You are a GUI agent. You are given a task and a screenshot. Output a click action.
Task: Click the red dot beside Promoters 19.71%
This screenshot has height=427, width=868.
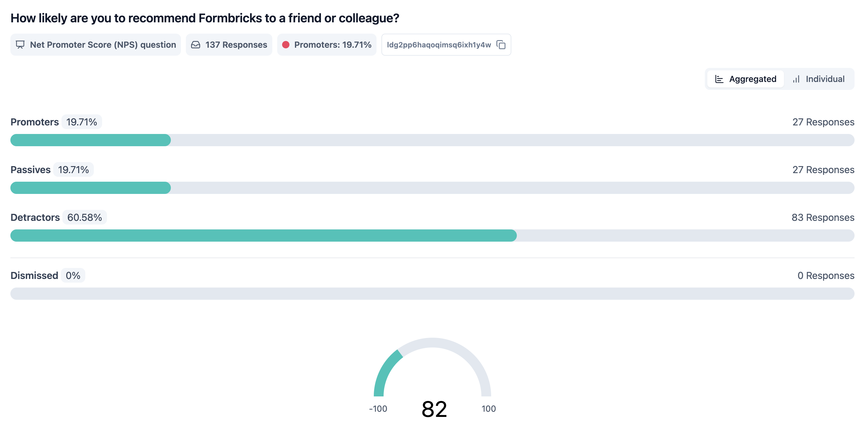pos(286,45)
